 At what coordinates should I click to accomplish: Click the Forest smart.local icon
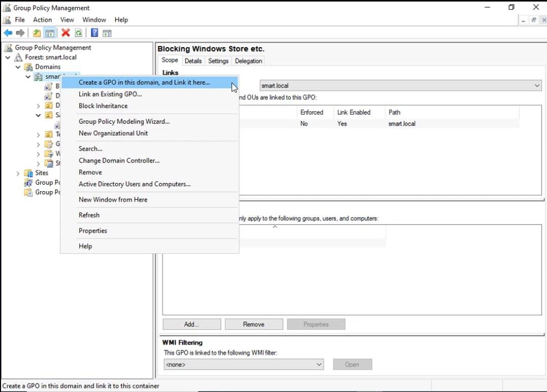click(x=18, y=57)
